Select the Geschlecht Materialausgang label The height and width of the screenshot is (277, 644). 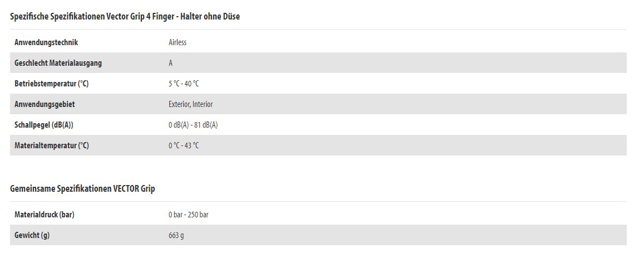pos(58,63)
